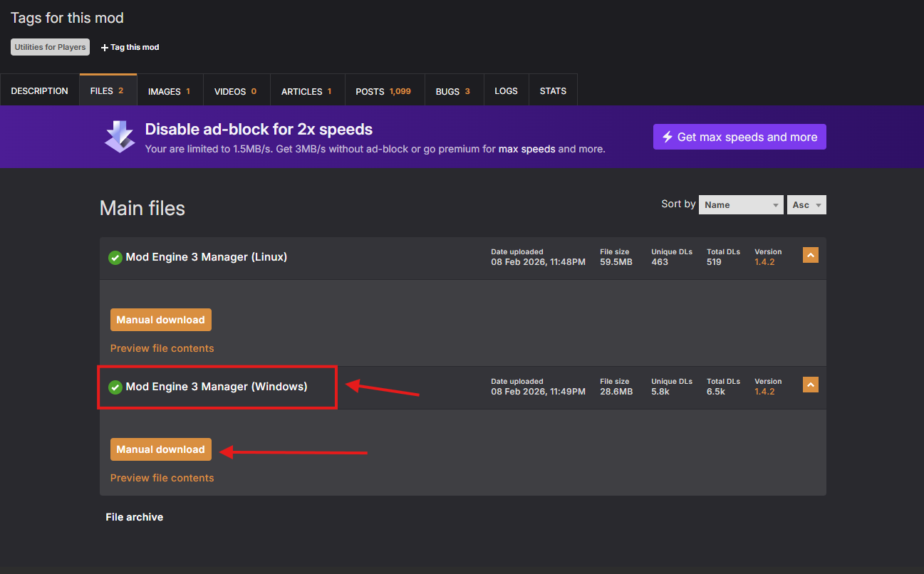This screenshot has width=924, height=574.
Task: Click the download arrow icon in the purple banner
Action: point(119,137)
